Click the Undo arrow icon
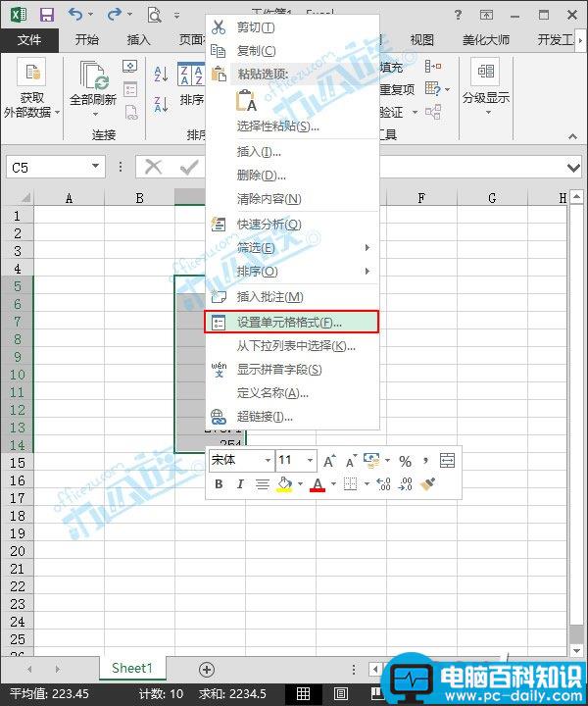Image resolution: width=588 pixels, height=706 pixels. pos(75,15)
